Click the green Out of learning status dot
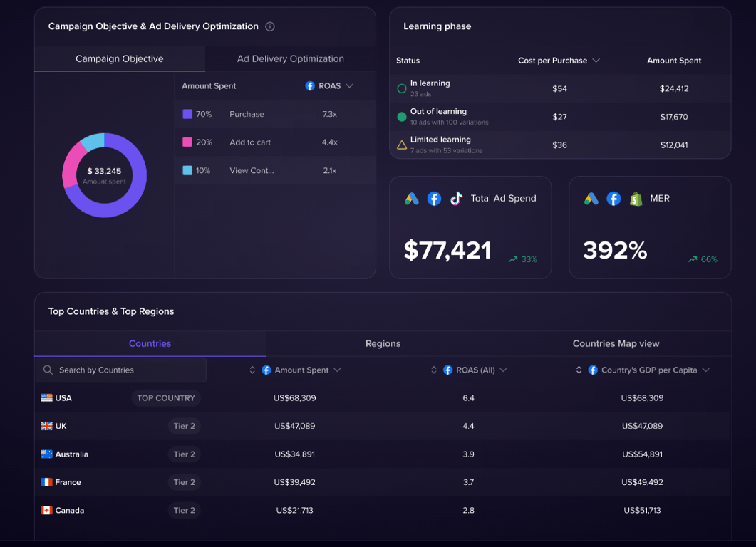This screenshot has height=547, width=756. [402, 117]
